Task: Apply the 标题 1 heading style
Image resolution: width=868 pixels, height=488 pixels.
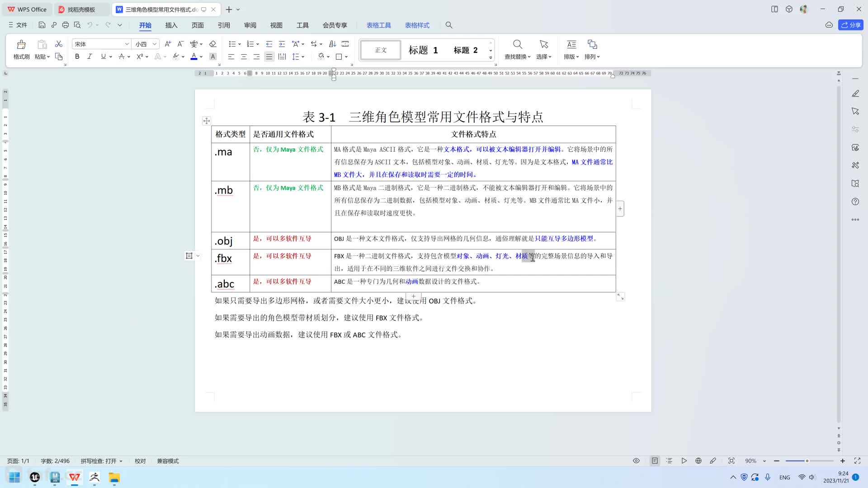Action: click(x=423, y=50)
